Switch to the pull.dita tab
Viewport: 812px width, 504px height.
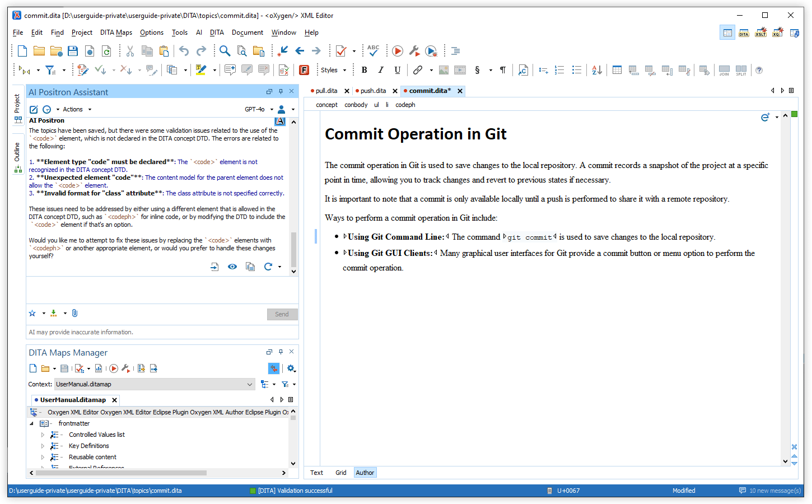[x=326, y=91]
